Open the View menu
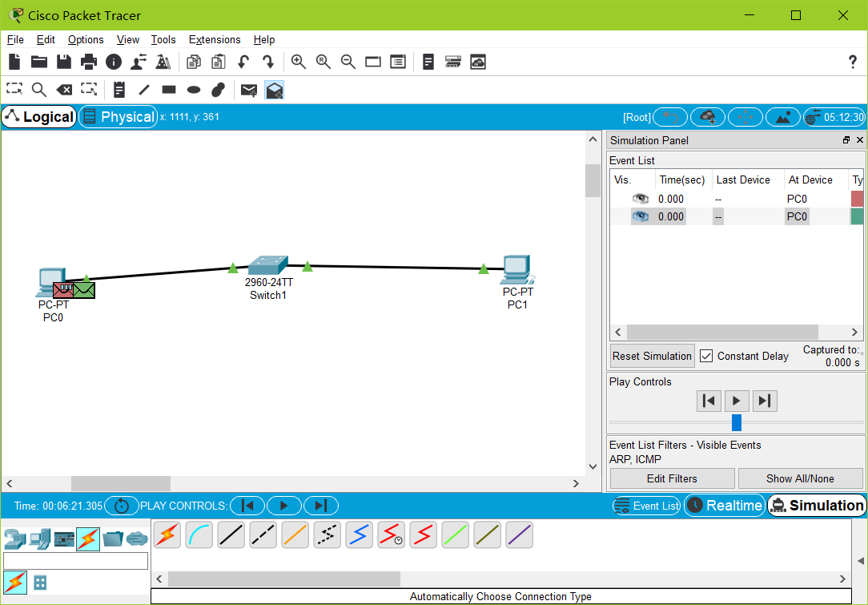Image resolution: width=868 pixels, height=605 pixels. 128,39
